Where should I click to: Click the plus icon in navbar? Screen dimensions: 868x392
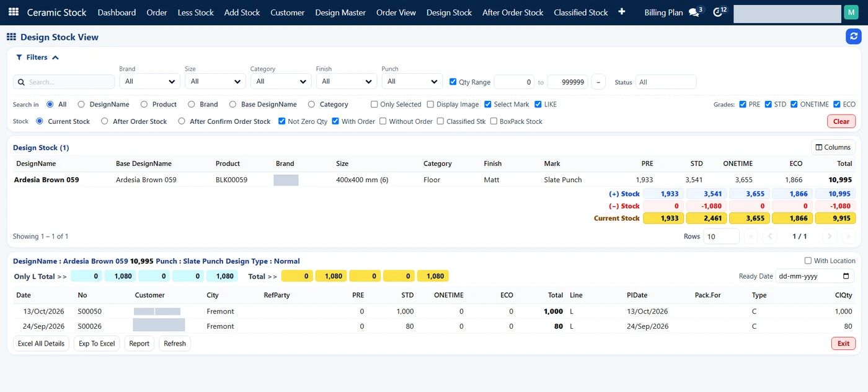(x=622, y=12)
